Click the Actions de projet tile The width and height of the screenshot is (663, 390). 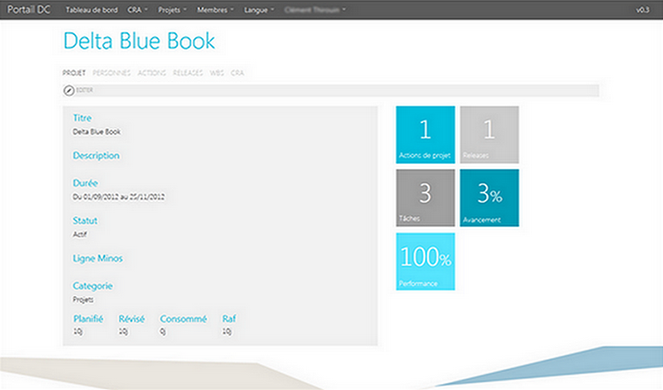[x=425, y=135]
